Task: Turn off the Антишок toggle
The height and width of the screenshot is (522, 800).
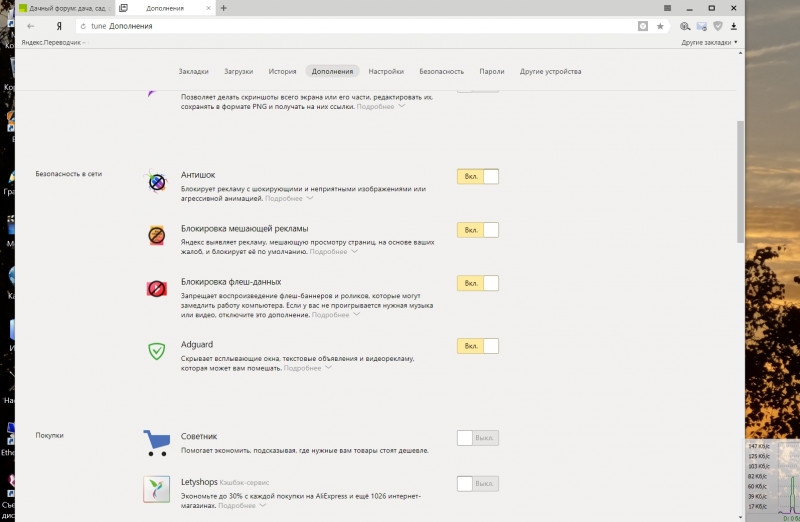Action: tap(478, 176)
